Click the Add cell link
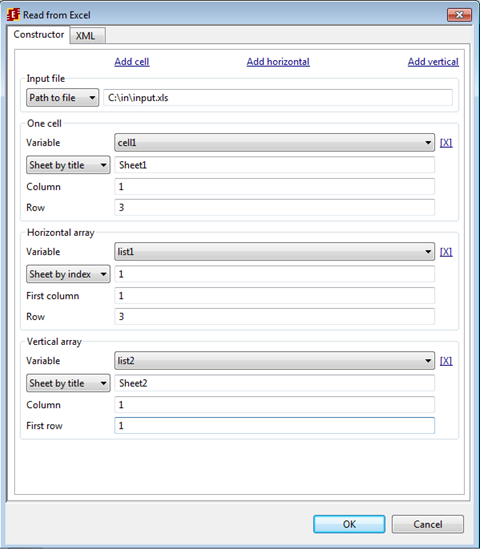Viewport: 482px width, 549px height. (x=132, y=62)
